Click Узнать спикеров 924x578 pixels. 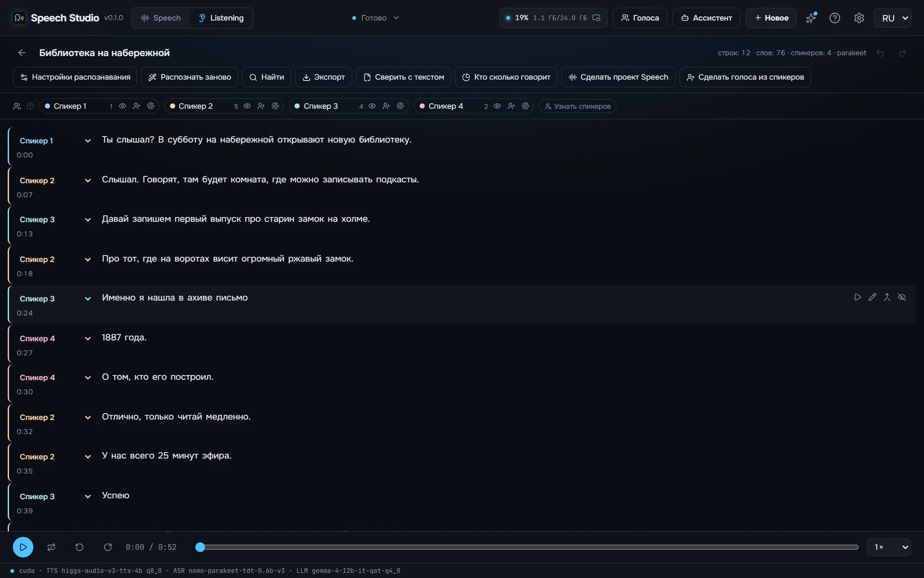(x=577, y=106)
